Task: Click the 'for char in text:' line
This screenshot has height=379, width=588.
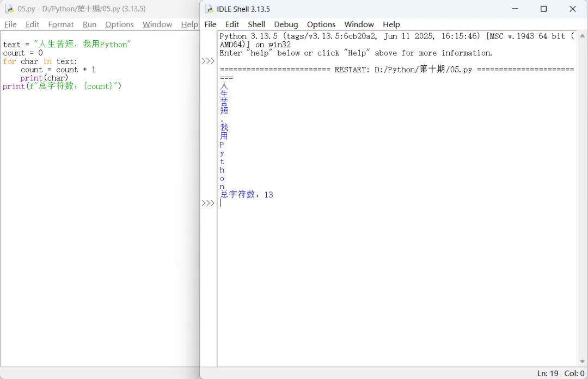Action: tap(40, 61)
